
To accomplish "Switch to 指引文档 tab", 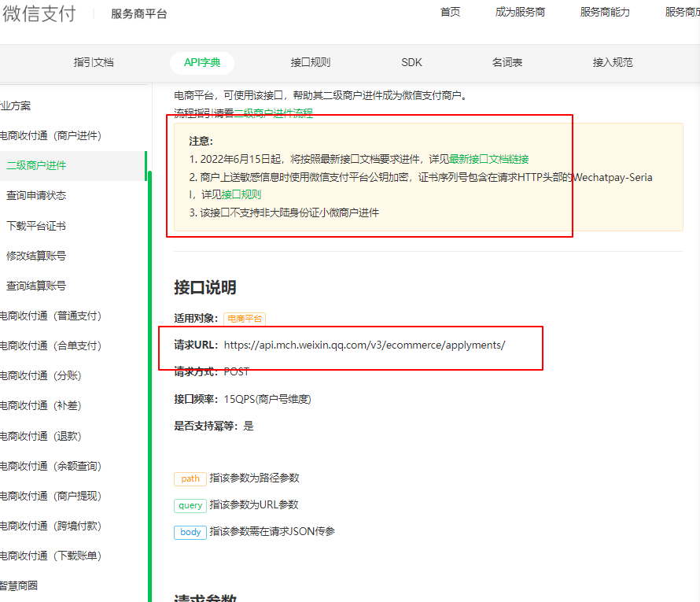I will [x=94, y=62].
